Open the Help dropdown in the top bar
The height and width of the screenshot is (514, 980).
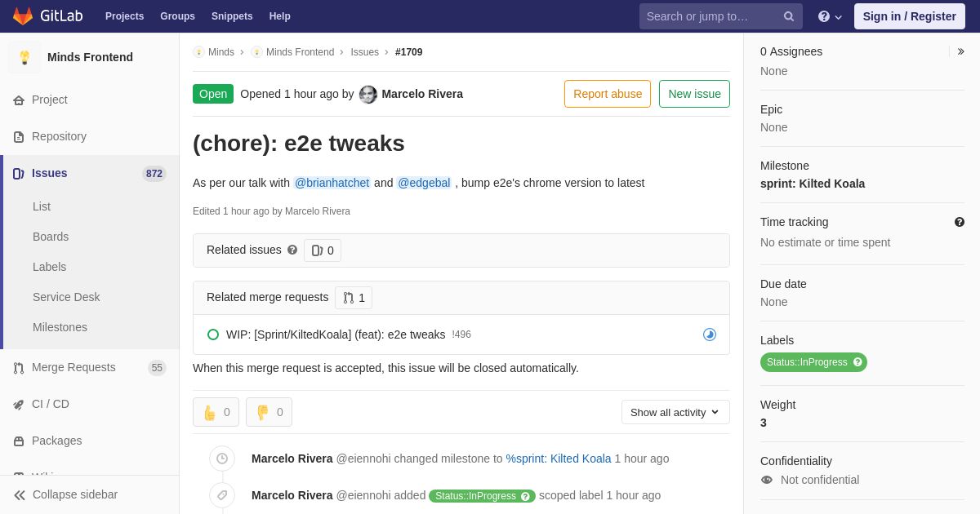tap(829, 16)
